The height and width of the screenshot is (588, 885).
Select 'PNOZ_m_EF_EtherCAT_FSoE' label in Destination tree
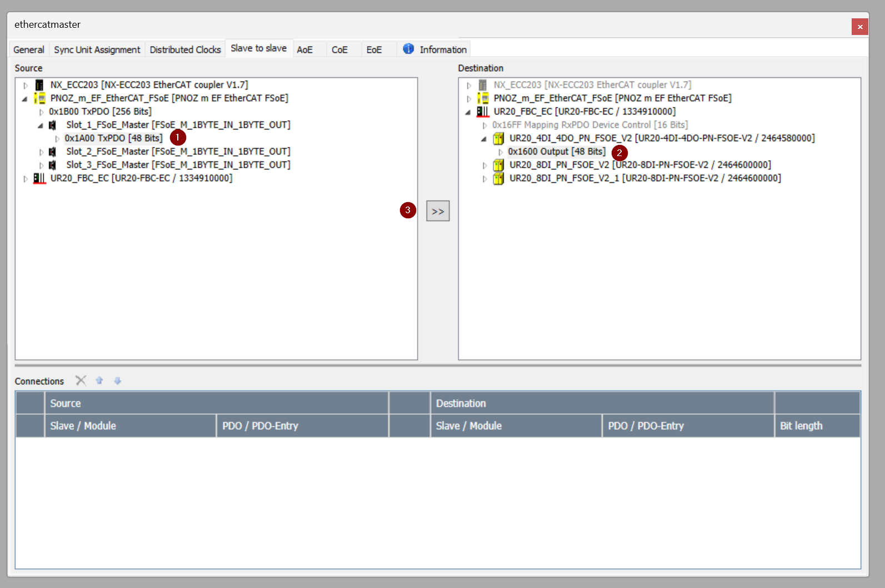tap(613, 98)
